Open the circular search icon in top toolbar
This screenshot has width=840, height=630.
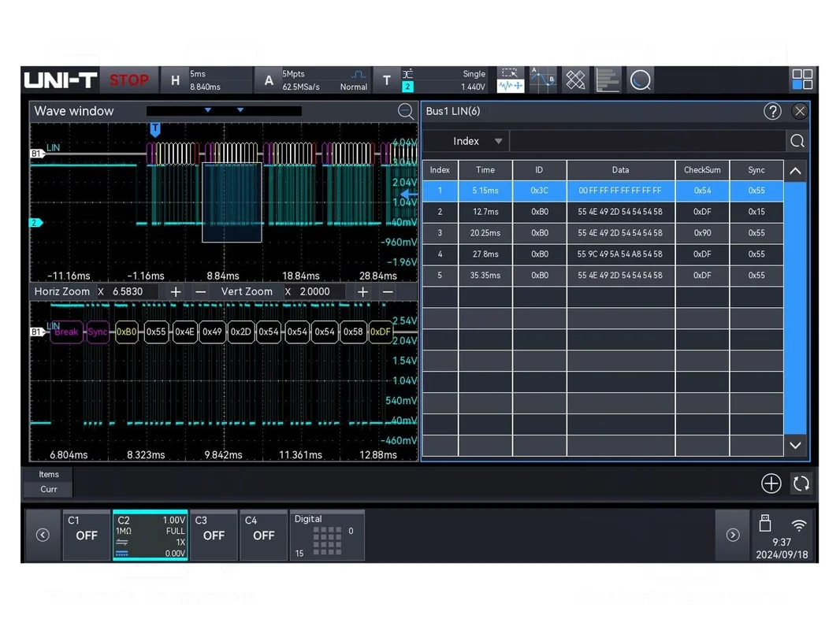640,80
